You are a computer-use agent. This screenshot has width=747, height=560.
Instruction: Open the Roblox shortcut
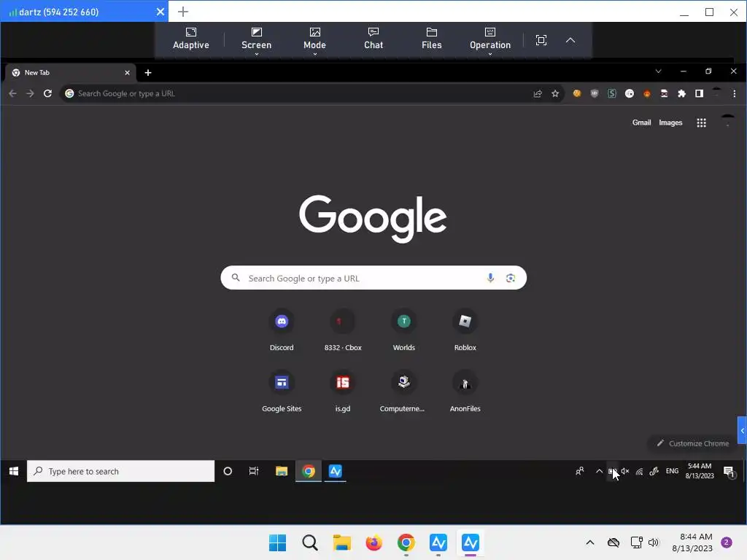coord(465,330)
